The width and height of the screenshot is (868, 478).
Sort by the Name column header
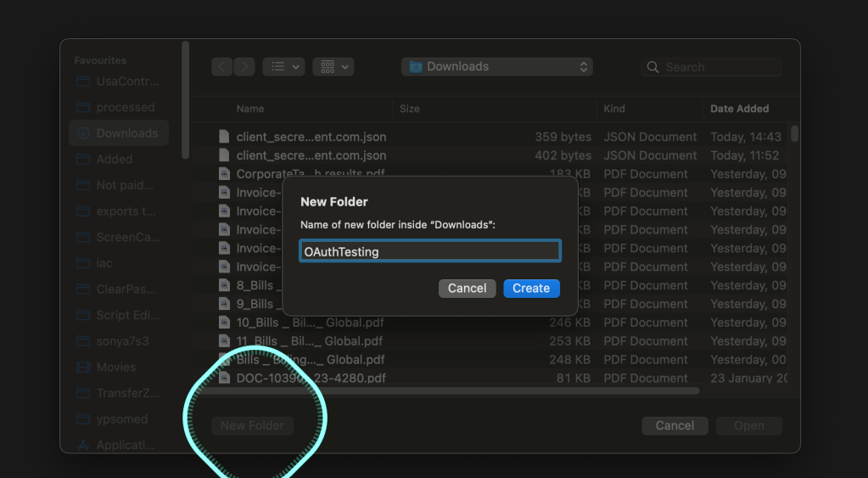(250, 109)
